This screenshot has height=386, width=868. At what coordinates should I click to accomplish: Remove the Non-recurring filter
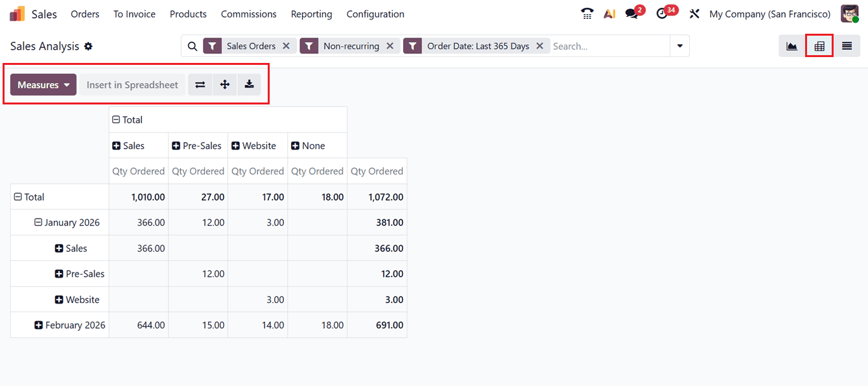(390, 45)
